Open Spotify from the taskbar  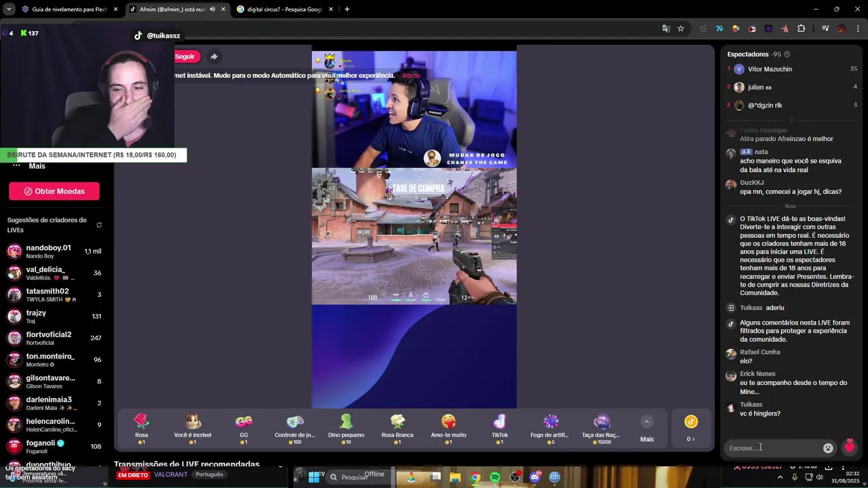[x=495, y=477]
